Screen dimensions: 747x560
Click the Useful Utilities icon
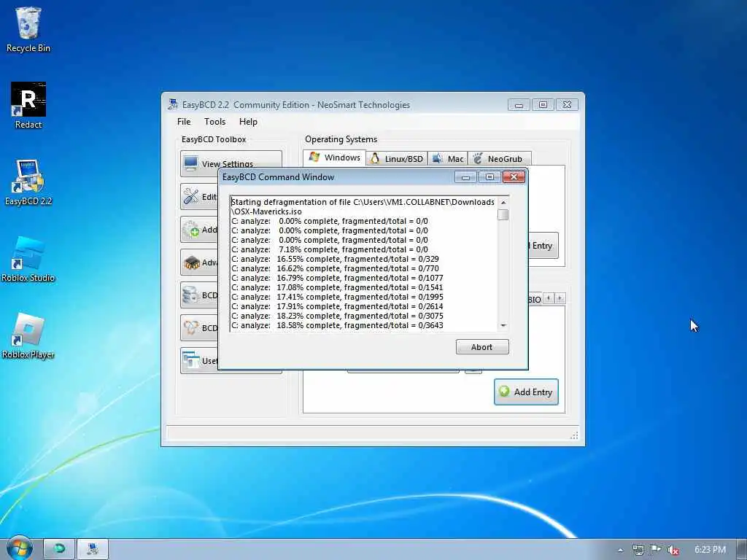click(191, 360)
